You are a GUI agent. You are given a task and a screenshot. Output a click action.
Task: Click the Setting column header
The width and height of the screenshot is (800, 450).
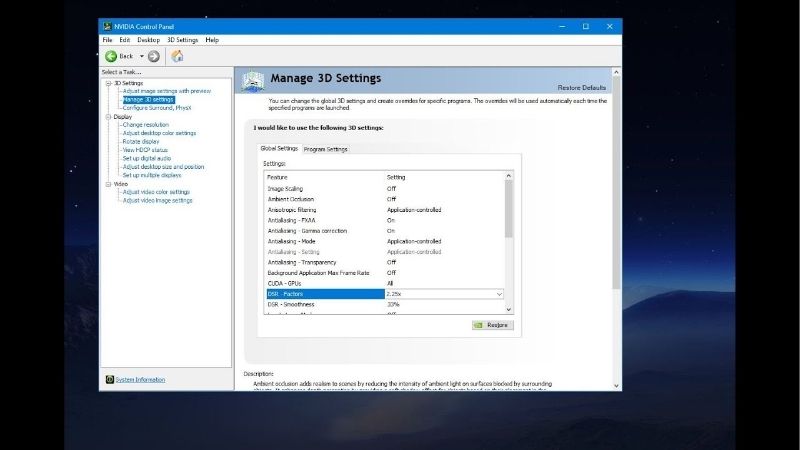click(396, 178)
